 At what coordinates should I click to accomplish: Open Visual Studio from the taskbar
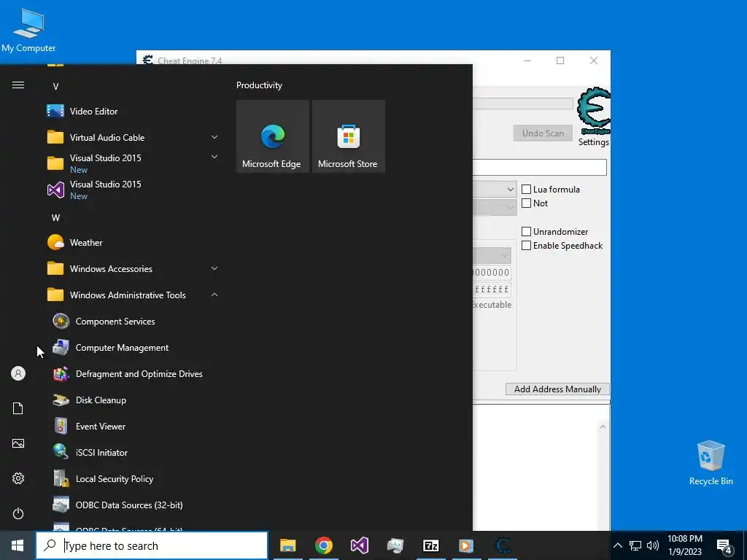[x=359, y=545]
